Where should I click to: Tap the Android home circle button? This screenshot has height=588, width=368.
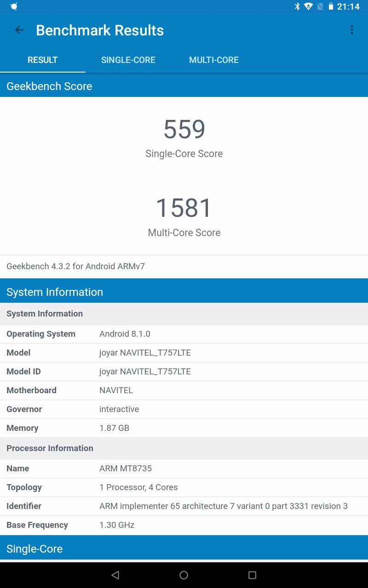184,575
